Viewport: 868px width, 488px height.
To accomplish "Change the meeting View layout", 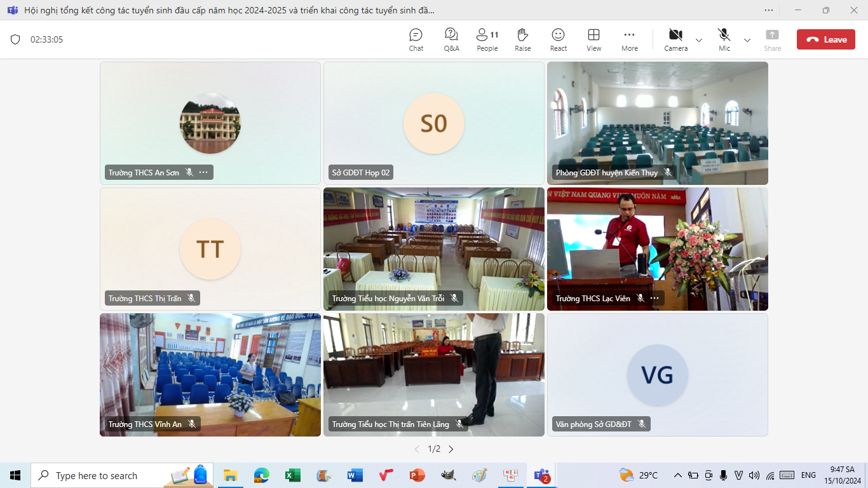I will (593, 39).
